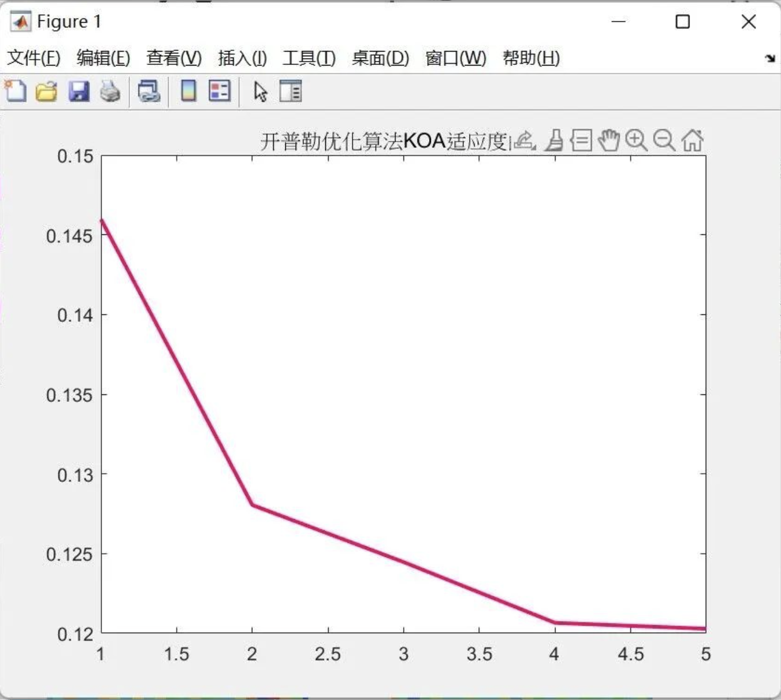Open the 文件(F) menu
The image size is (781, 700).
[33, 58]
